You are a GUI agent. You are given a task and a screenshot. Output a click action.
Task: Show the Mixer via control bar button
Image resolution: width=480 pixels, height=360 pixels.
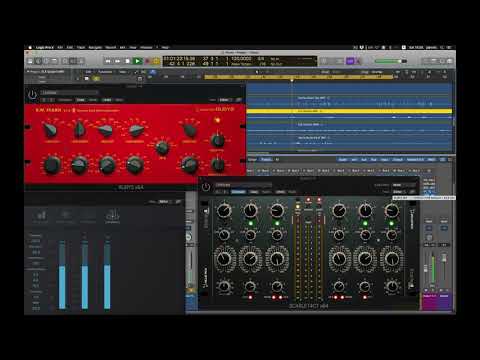coord(73,61)
